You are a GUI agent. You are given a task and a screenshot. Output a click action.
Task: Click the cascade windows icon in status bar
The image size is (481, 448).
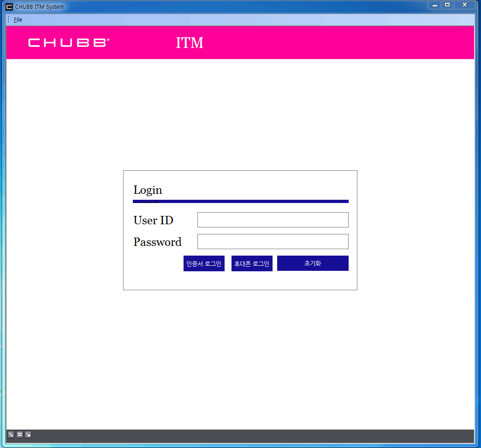pos(11,435)
